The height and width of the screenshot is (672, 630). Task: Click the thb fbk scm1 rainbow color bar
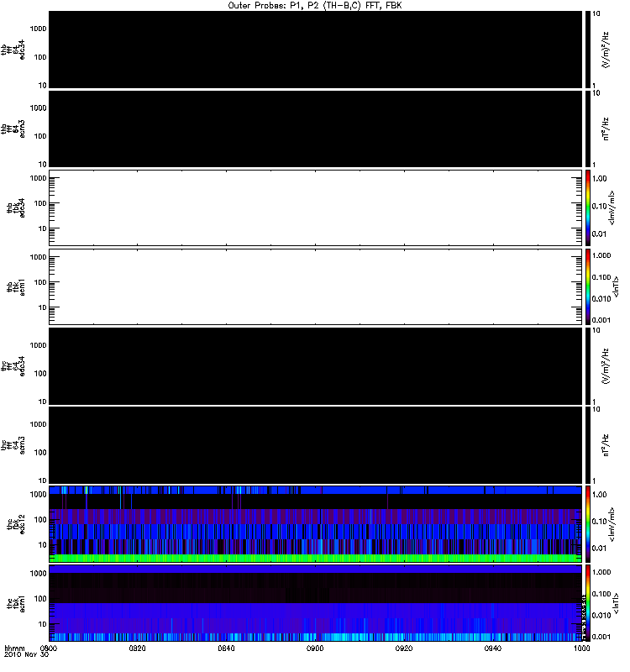point(588,286)
